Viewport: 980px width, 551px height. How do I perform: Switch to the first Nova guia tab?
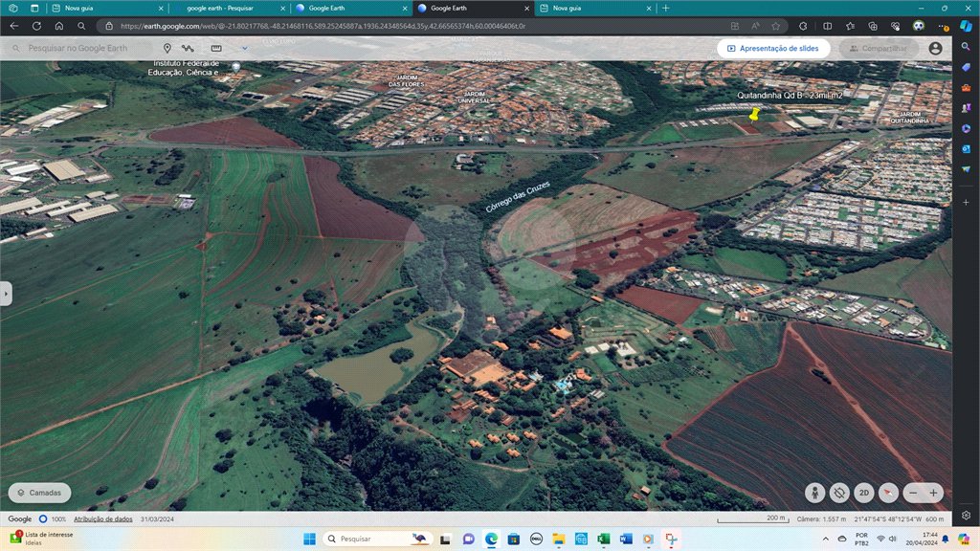(x=106, y=8)
